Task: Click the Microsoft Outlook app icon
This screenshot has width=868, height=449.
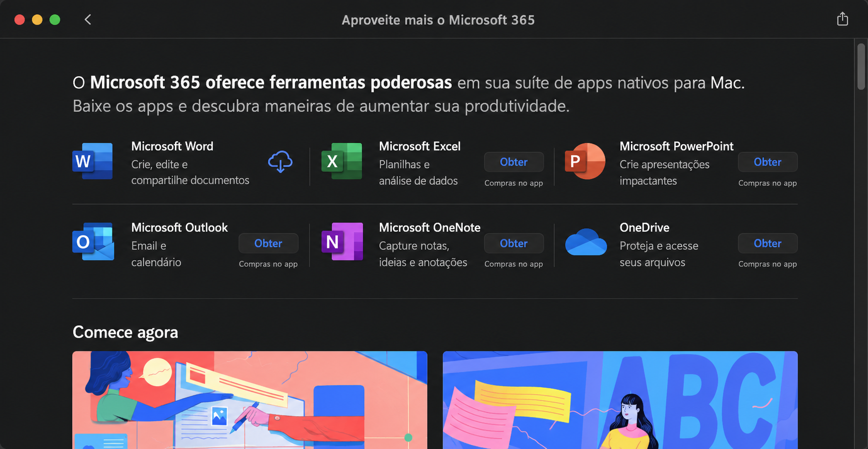Action: (x=93, y=241)
